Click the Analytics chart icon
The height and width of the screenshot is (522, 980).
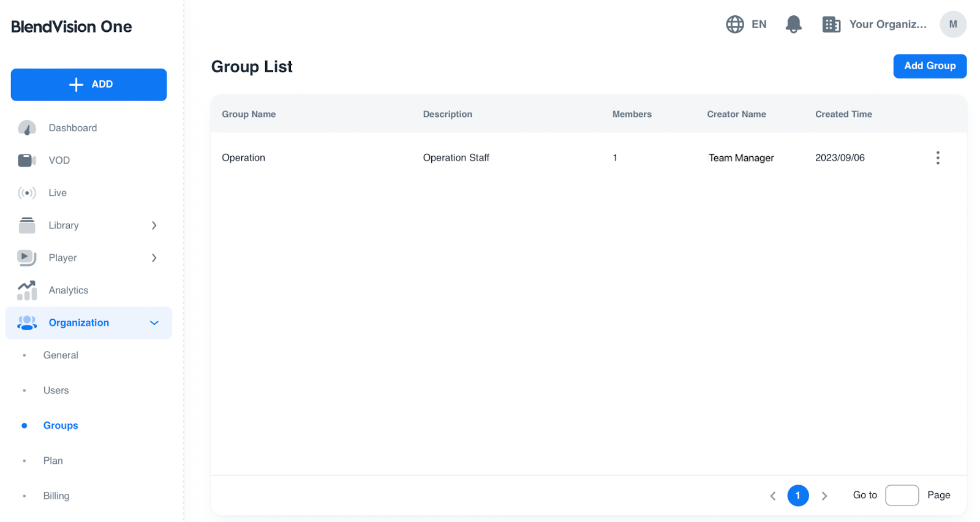[x=27, y=290]
